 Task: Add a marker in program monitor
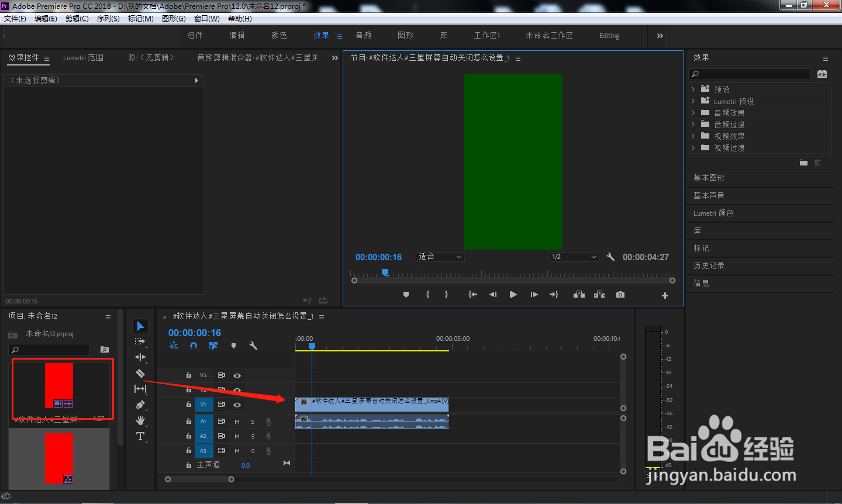coord(406,295)
